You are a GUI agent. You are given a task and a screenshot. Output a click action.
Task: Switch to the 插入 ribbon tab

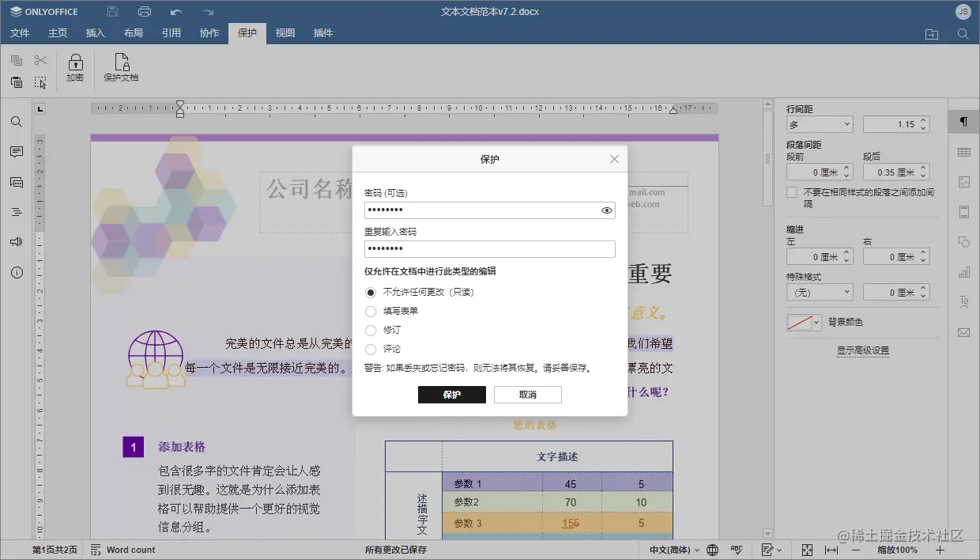pos(95,32)
